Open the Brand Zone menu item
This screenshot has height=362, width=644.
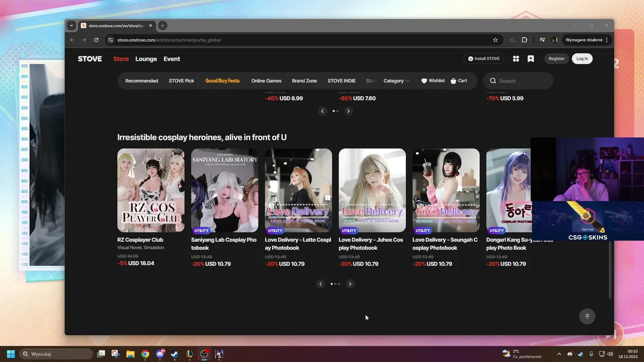(304, 81)
